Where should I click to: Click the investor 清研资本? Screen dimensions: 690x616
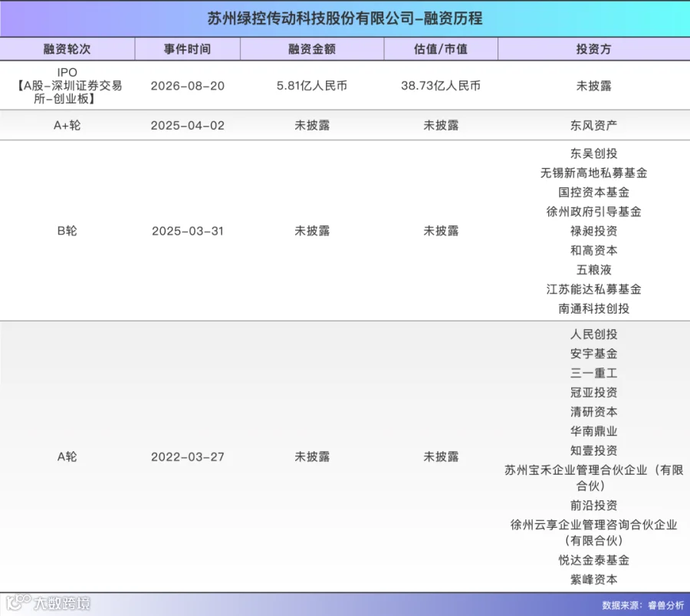tap(593, 412)
